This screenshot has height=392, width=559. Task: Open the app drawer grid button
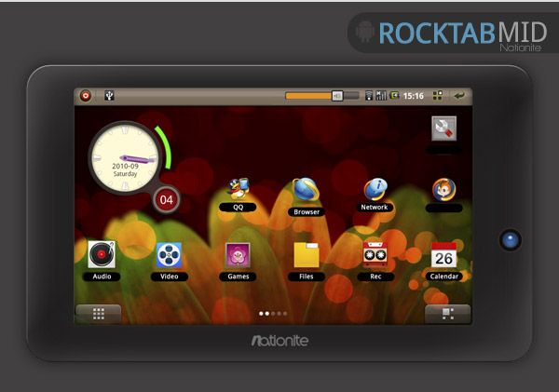click(98, 314)
